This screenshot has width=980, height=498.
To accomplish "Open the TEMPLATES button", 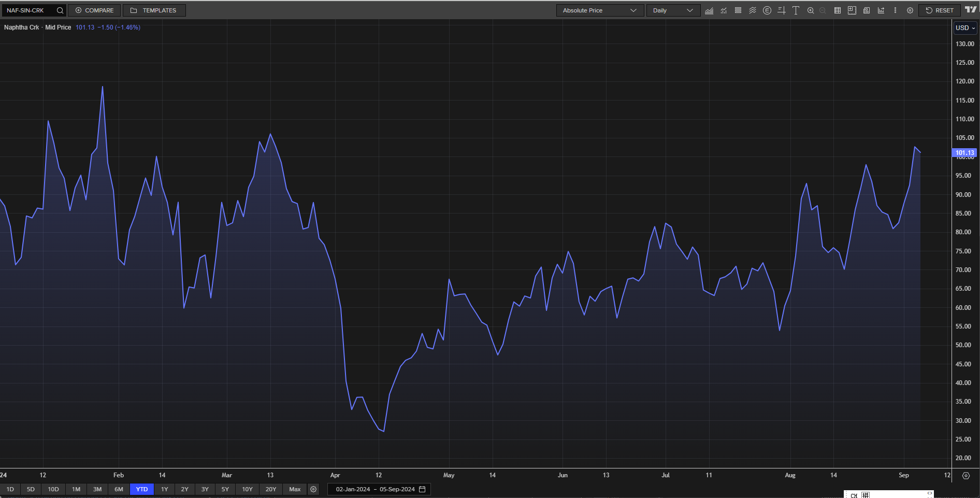I will pos(154,10).
